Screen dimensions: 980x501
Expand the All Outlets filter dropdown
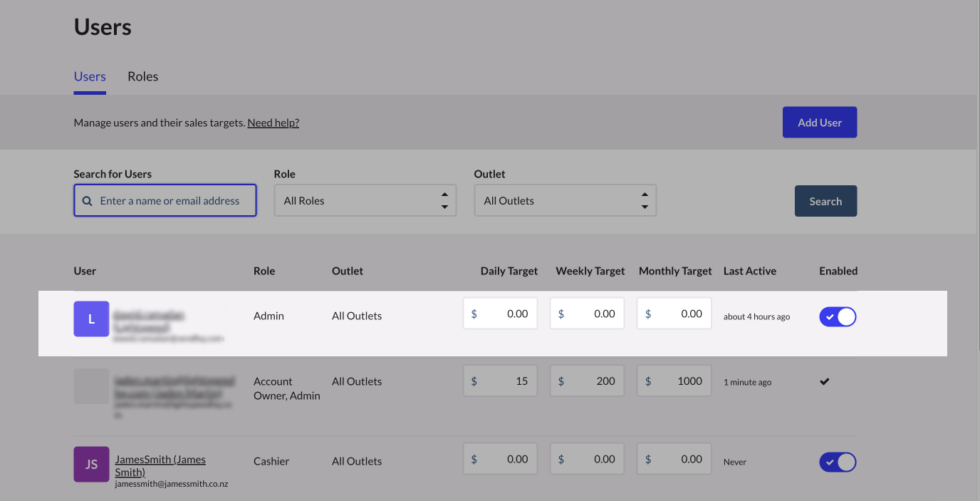(565, 201)
